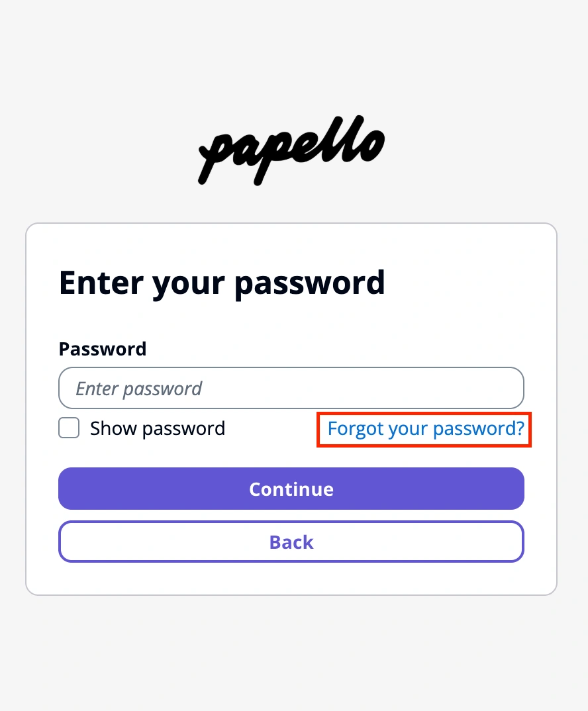This screenshot has height=711, width=588.
Task: Submit the password with Continue
Action: (291, 489)
